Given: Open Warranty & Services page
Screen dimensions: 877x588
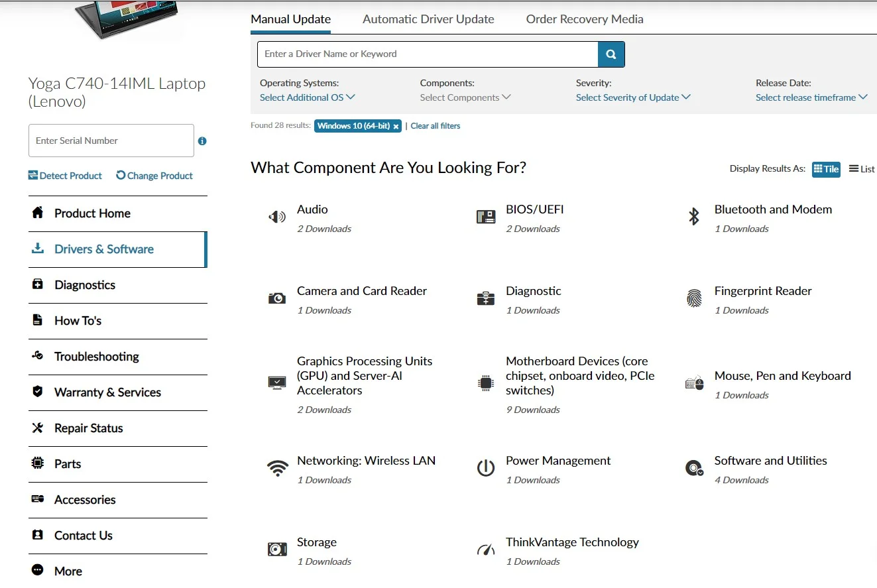Looking at the screenshot, I should coord(118,392).
